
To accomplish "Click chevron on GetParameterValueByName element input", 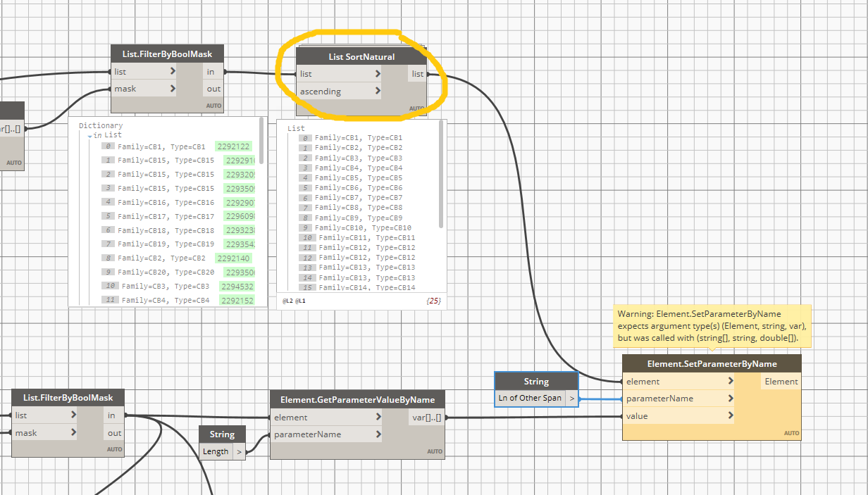I will pos(378,417).
